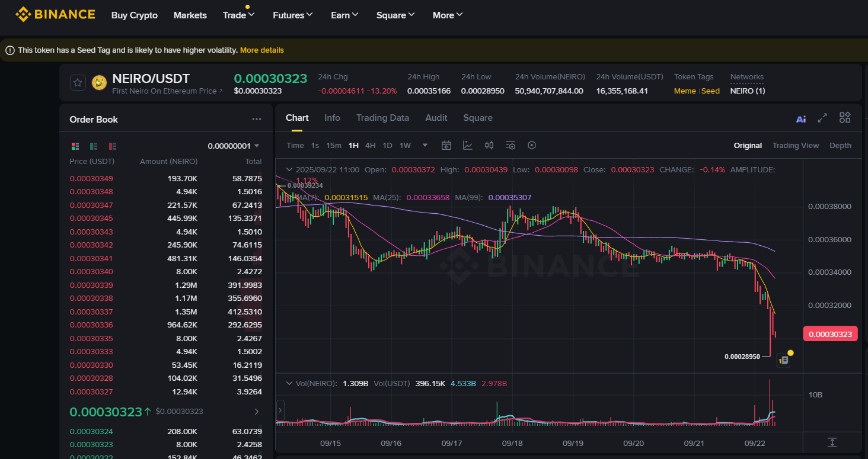Open the AI analysis feature
The height and width of the screenshot is (459, 868).
click(x=801, y=118)
